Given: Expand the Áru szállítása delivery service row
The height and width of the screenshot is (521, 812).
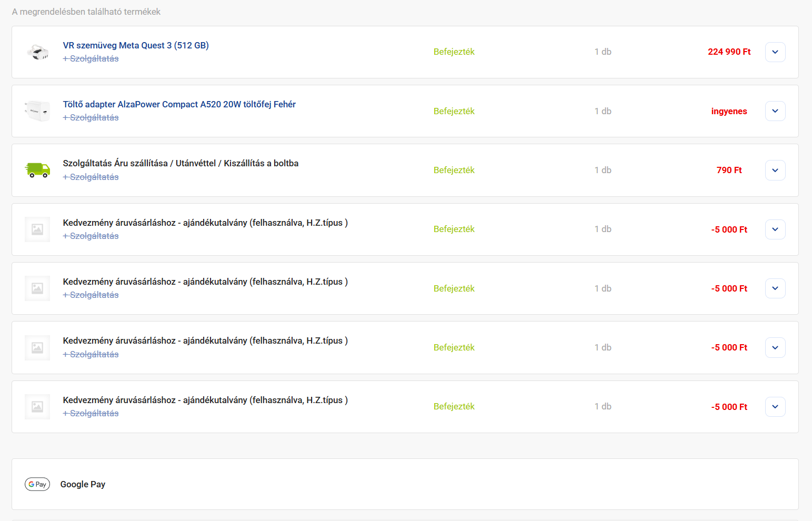Looking at the screenshot, I should [775, 170].
